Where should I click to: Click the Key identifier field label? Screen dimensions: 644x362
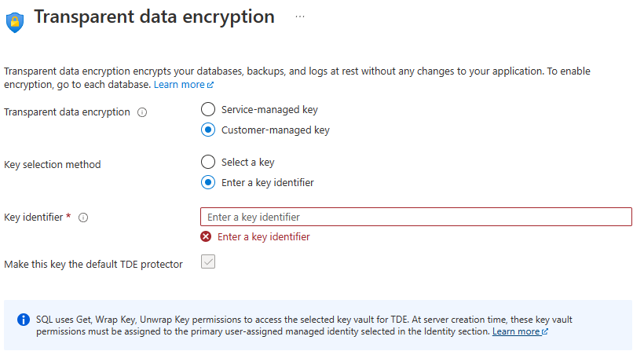[x=33, y=218]
